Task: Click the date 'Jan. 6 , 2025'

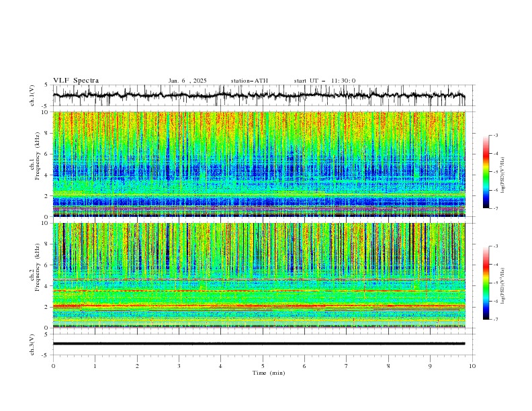Action: (x=187, y=81)
